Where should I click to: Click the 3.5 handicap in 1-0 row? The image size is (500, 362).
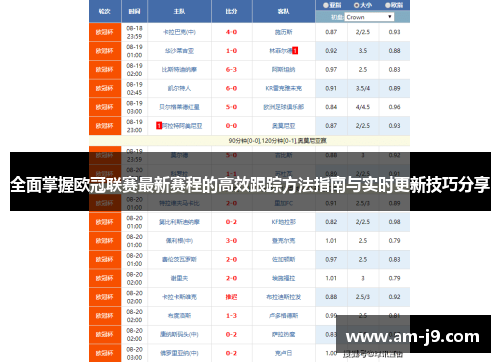click(x=363, y=51)
